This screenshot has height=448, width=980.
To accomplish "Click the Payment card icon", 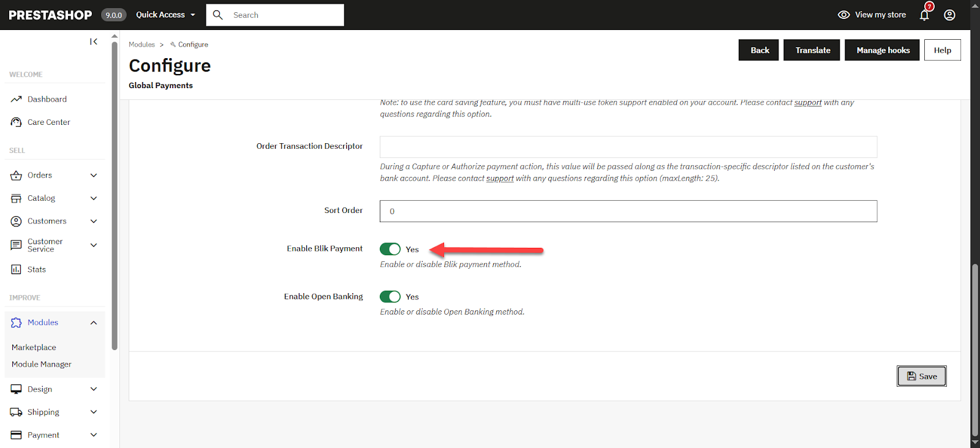I will (17, 435).
